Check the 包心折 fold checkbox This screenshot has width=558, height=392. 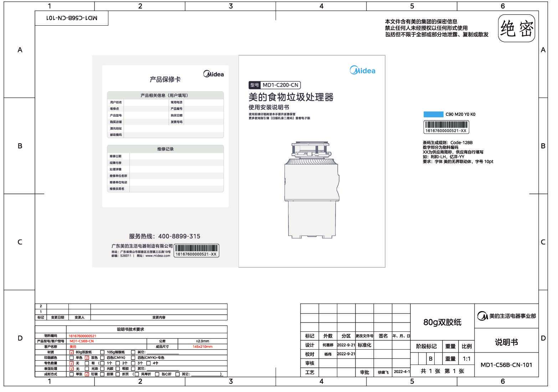[x=157, y=374]
